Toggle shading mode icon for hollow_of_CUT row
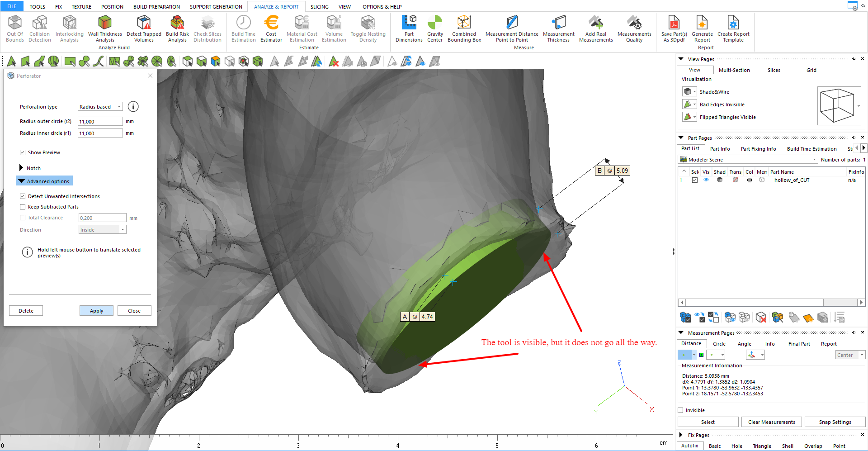Screen dimensions: 868x451 720,180
